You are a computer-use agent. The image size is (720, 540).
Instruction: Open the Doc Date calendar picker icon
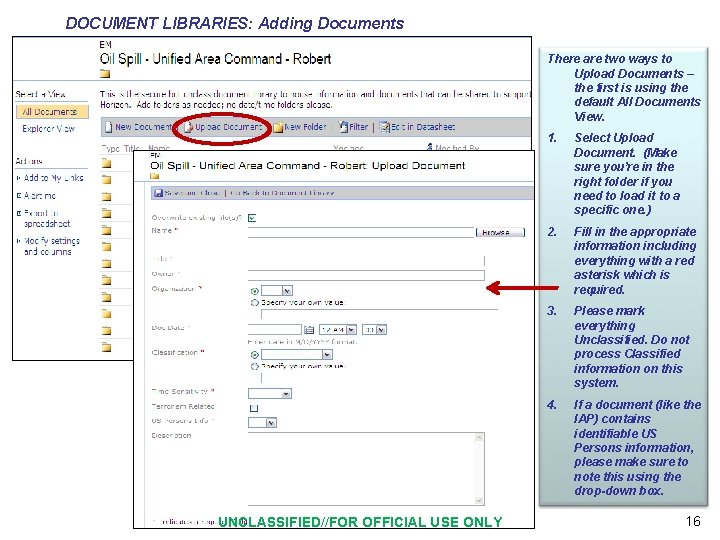(309, 330)
